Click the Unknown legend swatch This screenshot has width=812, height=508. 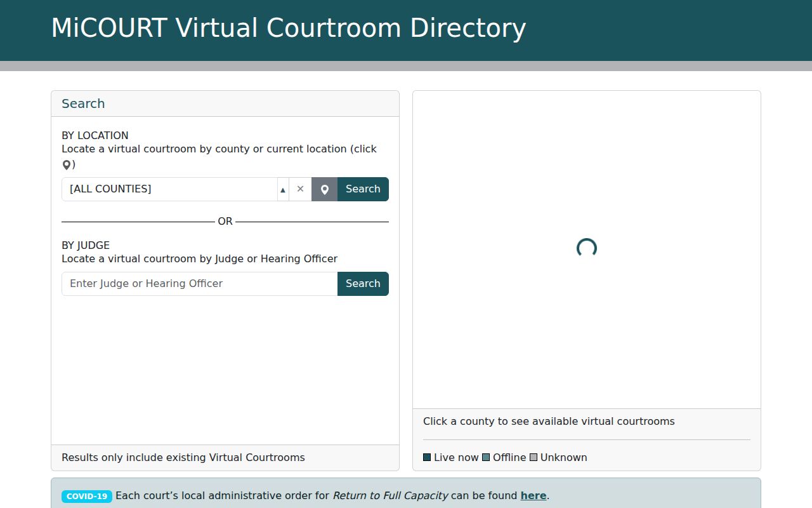[x=534, y=457]
